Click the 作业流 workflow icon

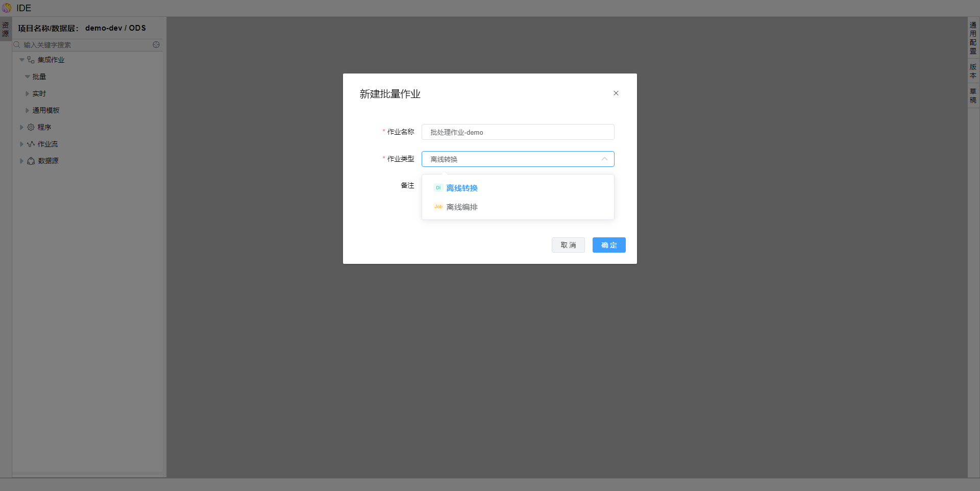pyautogui.click(x=31, y=144)
